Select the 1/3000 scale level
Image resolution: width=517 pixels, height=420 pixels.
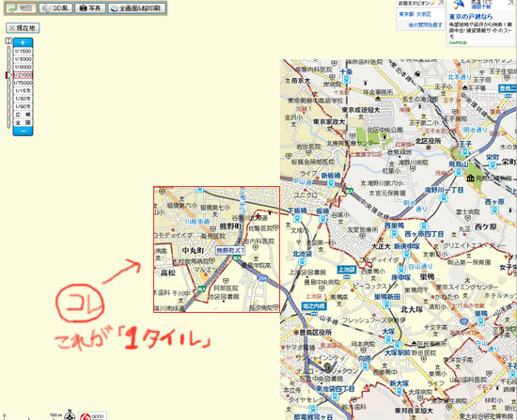(x=23, y=59)
